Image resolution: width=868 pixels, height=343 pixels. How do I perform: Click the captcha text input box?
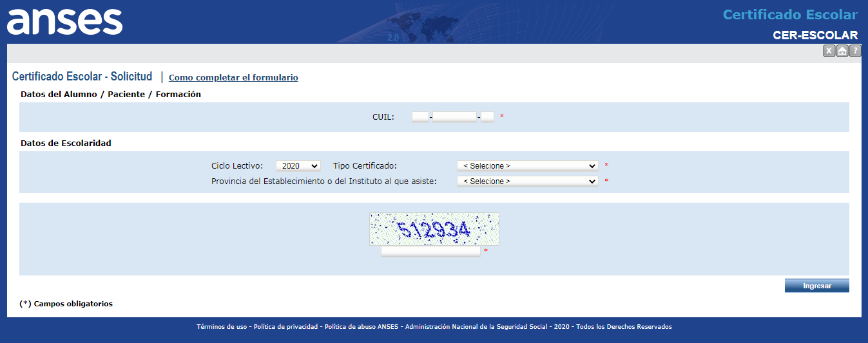430,252
